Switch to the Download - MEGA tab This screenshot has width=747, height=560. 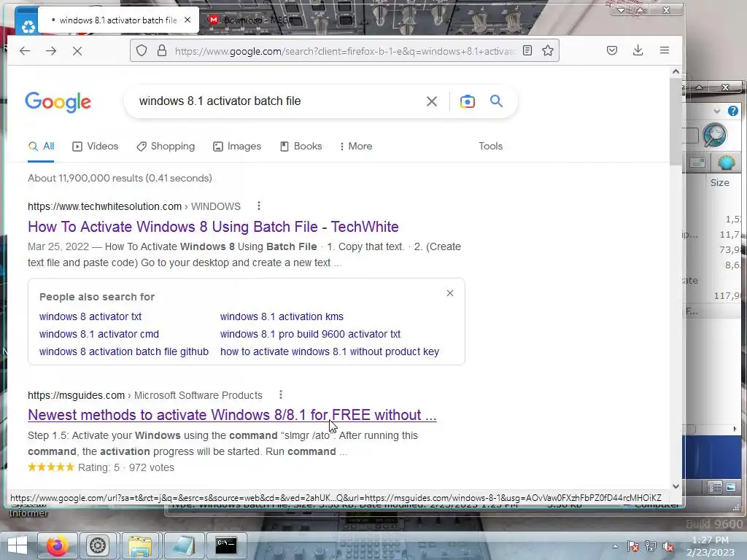point(281,20)
